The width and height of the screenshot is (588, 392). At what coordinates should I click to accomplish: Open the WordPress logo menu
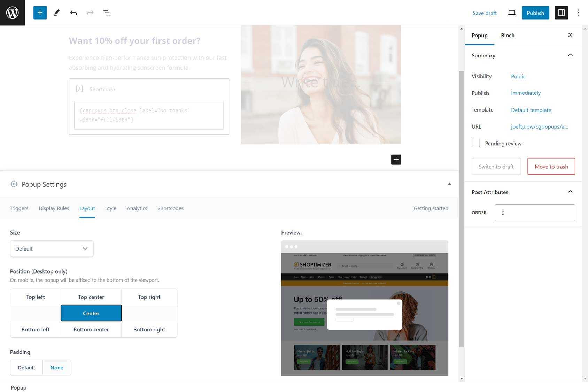pos(13,13)
